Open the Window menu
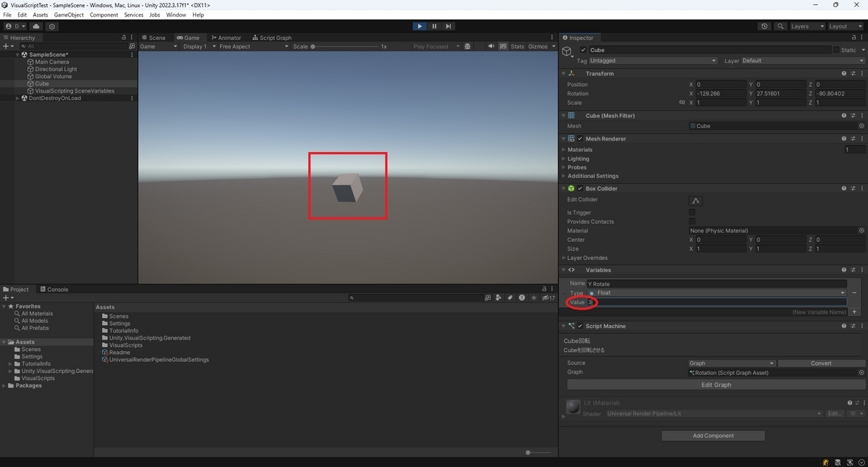The width and height of the screenshot is (868, 467). 176,14
